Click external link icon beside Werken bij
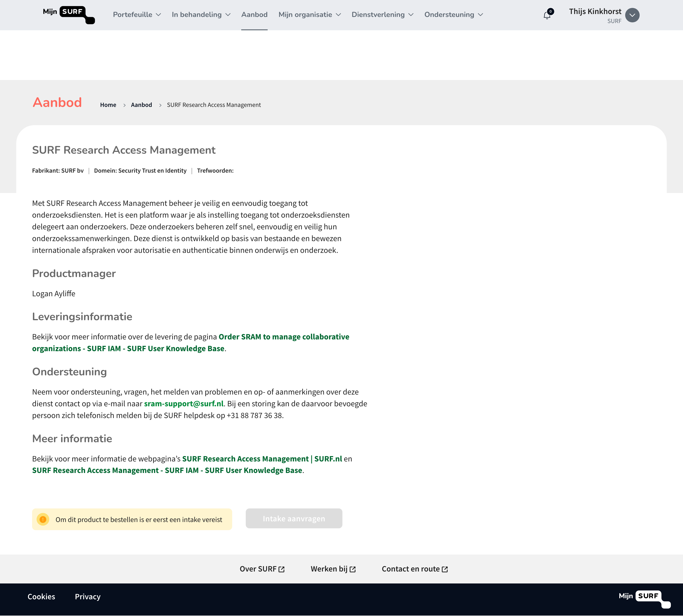Screen dimensions: 683x616 pyautogui.click(x=353, y=569)
